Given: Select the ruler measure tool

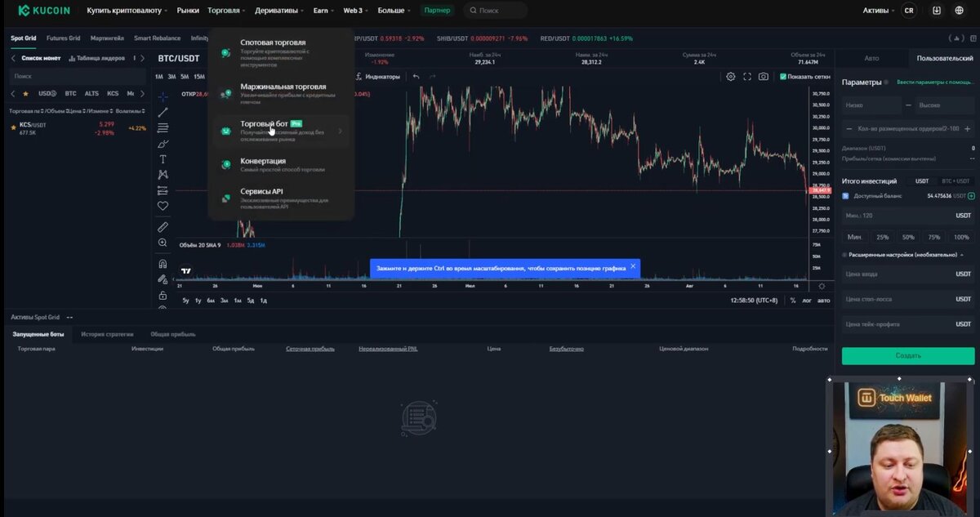Looking at the screenshot, I should 163,227.
